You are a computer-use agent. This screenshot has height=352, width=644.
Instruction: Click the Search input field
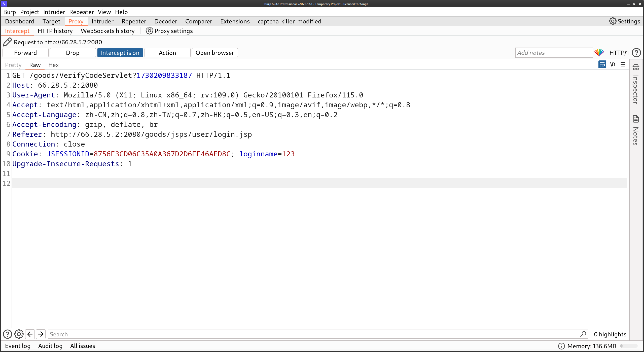(318, 334)
